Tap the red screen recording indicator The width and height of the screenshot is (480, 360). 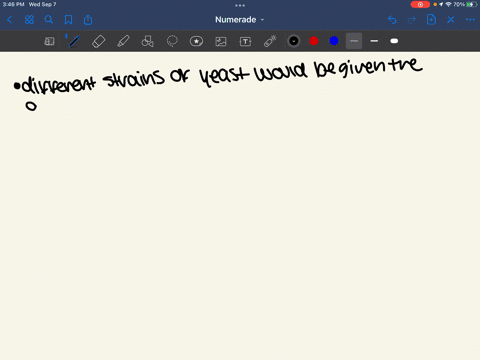420,4
